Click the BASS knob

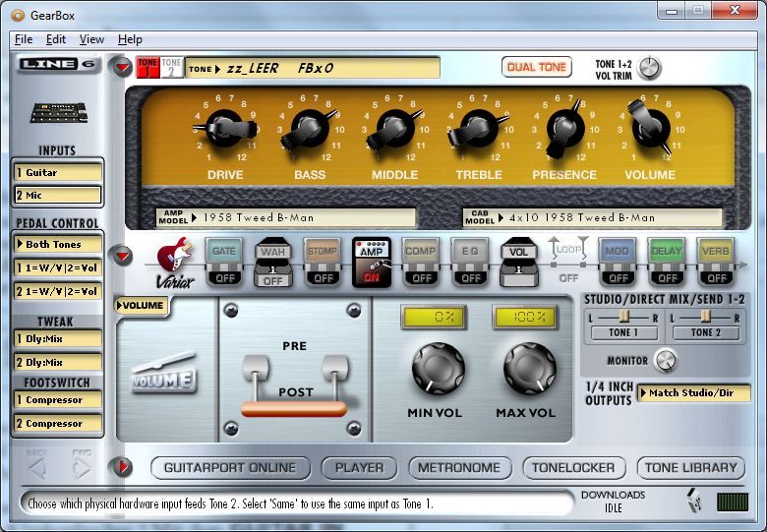[310, 129]
